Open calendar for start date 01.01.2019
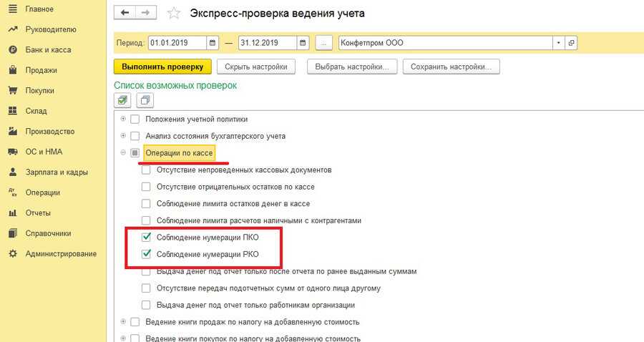This screenshot has width=644, height=342. 213,43
